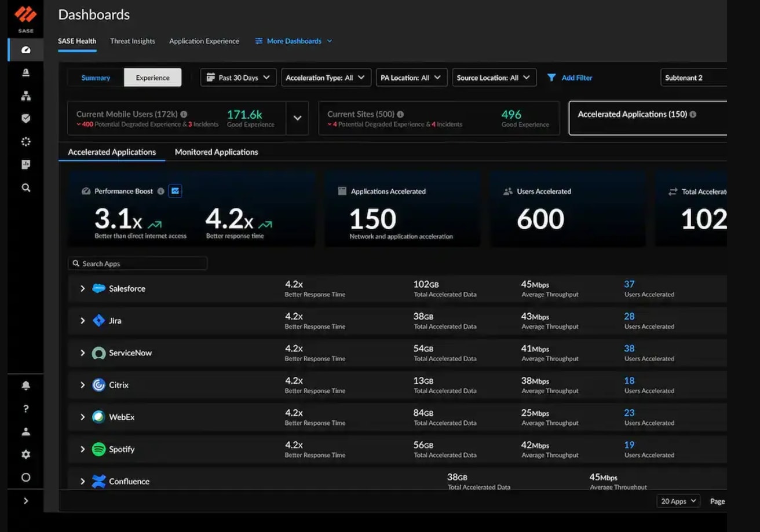Open the dotted circle workflow icon in sidebar

pyautogui.click(x=25, y=142)
